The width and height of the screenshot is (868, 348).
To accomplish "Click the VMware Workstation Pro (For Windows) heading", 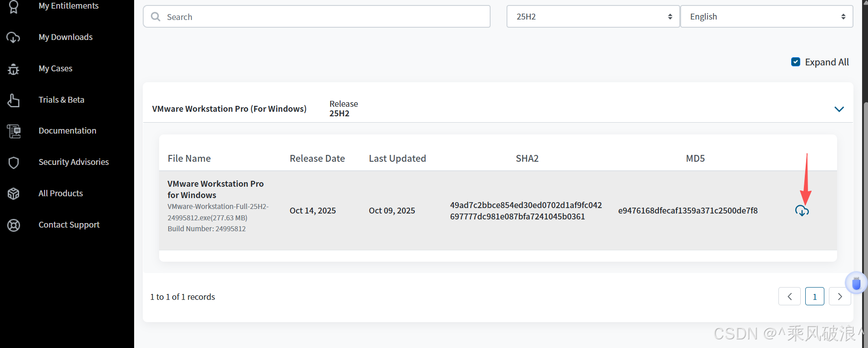I will (x=229, y=109).
